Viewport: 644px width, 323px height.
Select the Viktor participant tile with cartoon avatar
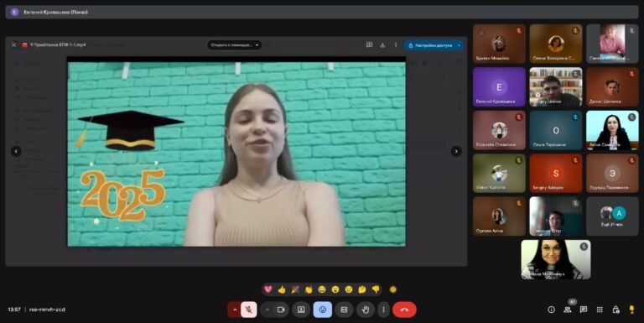(499, 174)
